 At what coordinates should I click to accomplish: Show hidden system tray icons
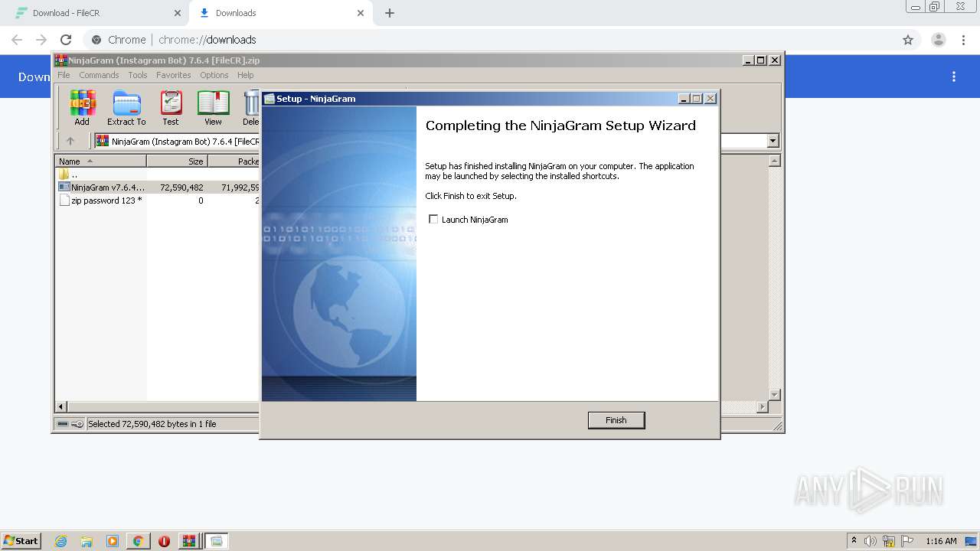coord(854,541)
